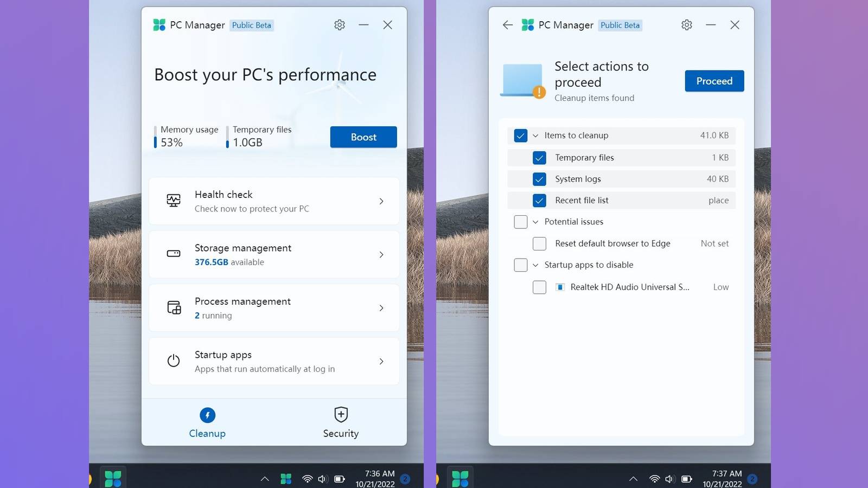Collapse the Items to cleanup group

point(535,136)
